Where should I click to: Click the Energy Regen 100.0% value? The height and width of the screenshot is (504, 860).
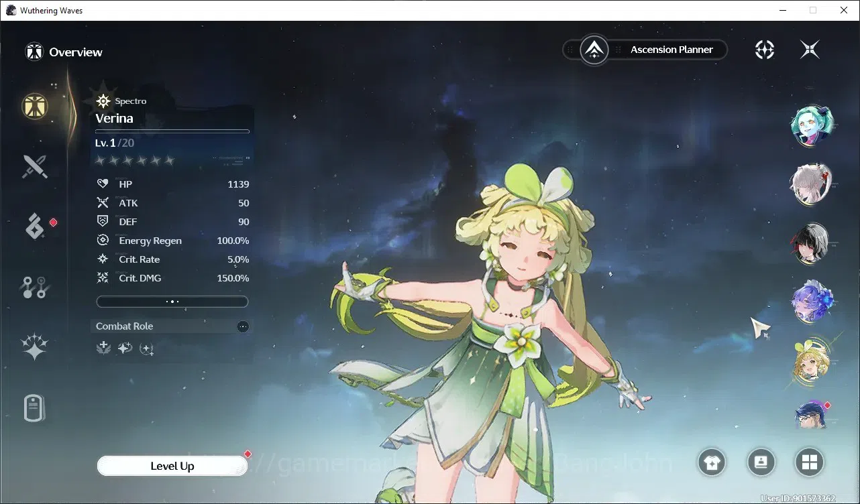[x=233, y=241]
